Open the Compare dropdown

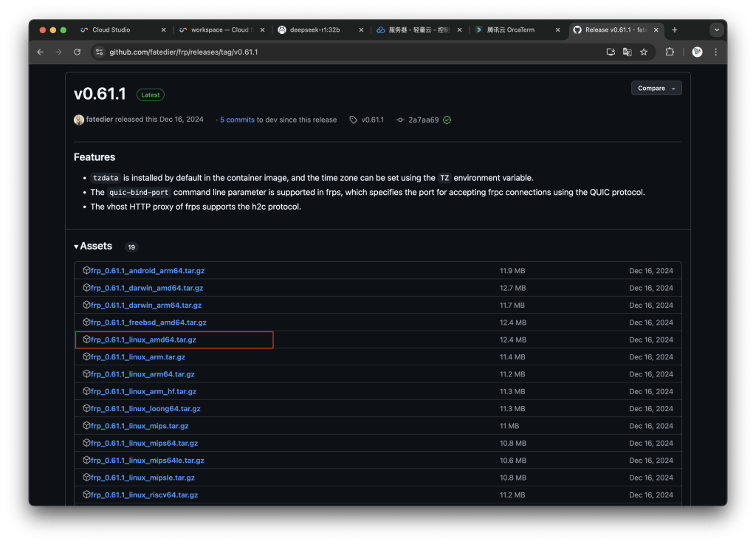tap(656, 88)
